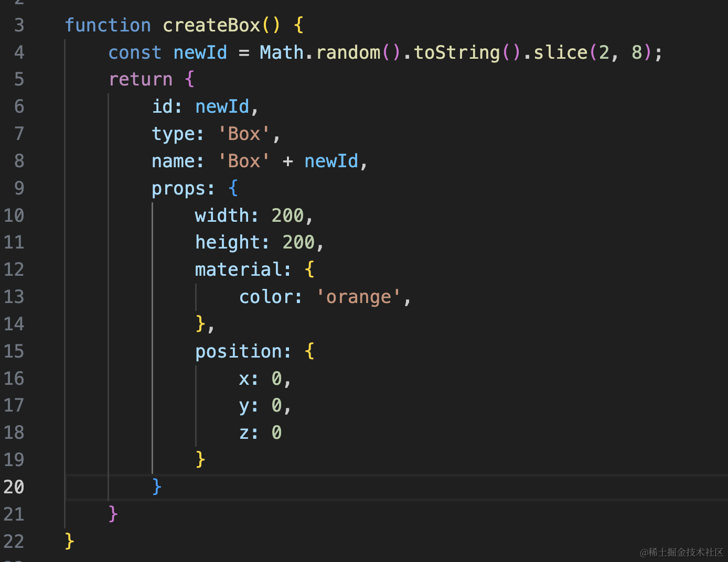This screenshot has height=562, width=728.
Task: Click the 'Box' string on the type line
Action: coord(244,134)
